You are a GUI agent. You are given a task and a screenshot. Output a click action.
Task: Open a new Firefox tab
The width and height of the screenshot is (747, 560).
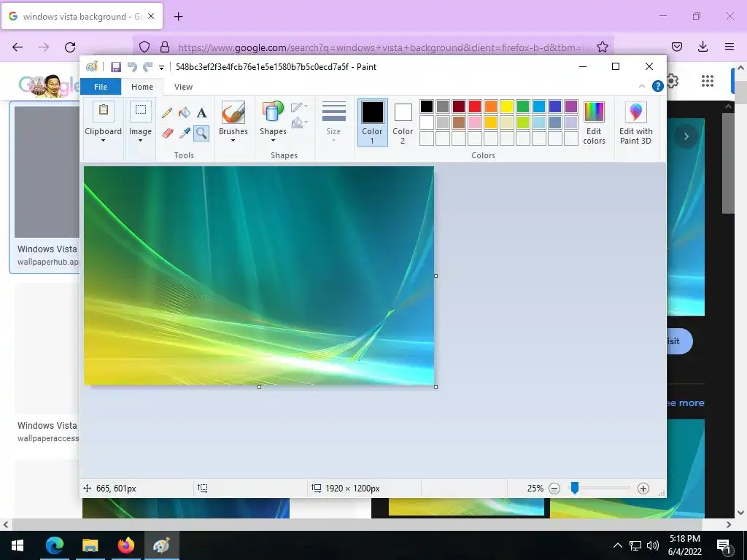pos(178,17)
